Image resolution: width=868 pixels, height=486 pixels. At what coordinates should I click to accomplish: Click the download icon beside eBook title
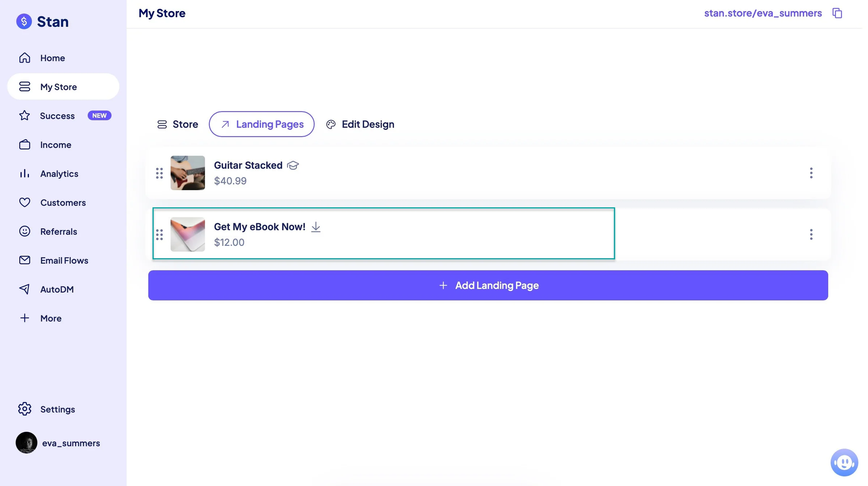[316, 227]
